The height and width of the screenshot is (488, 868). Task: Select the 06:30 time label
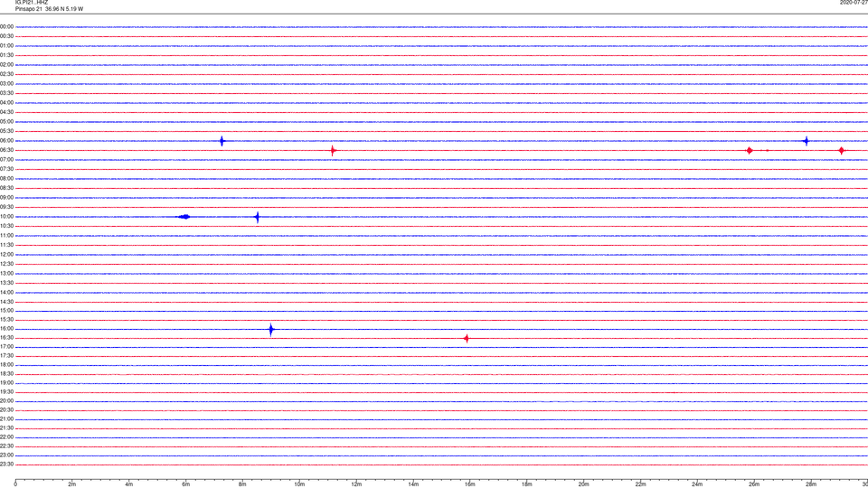pos(6,150)
